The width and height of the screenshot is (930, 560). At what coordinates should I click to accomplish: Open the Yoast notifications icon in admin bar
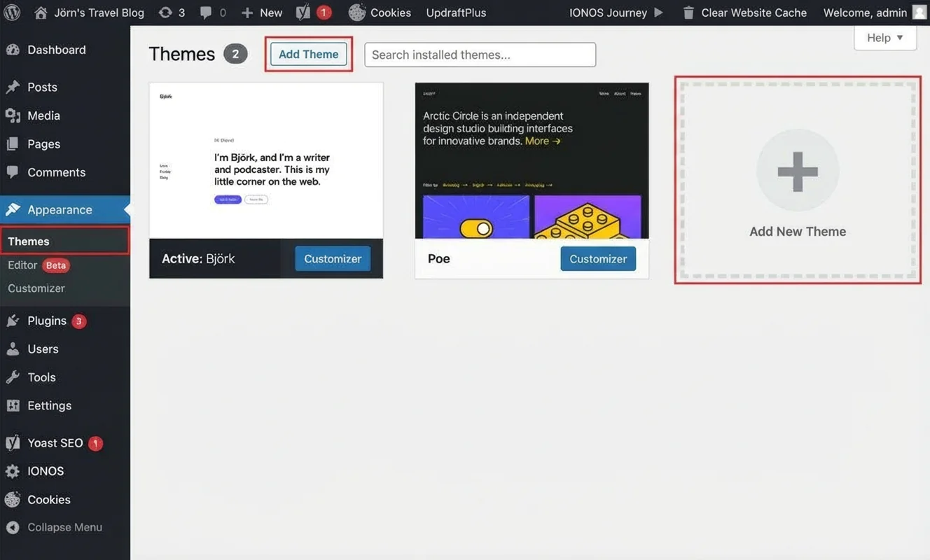click(x=302, y=12)
